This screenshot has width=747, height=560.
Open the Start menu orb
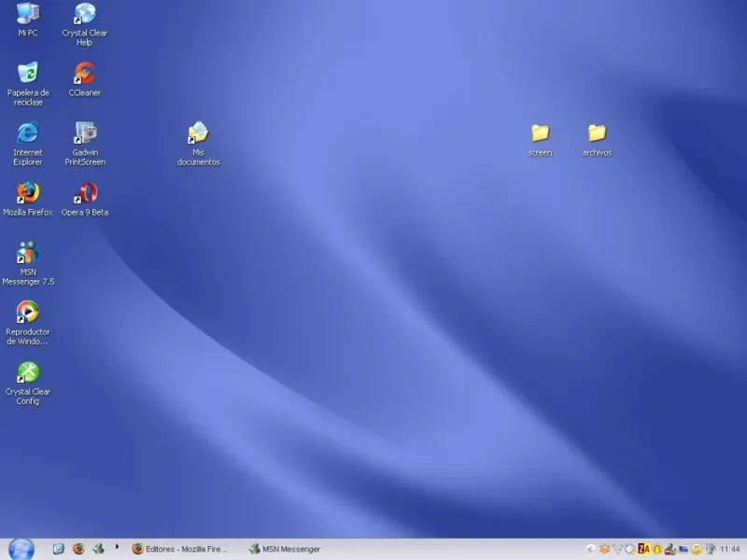coord(21,549)
